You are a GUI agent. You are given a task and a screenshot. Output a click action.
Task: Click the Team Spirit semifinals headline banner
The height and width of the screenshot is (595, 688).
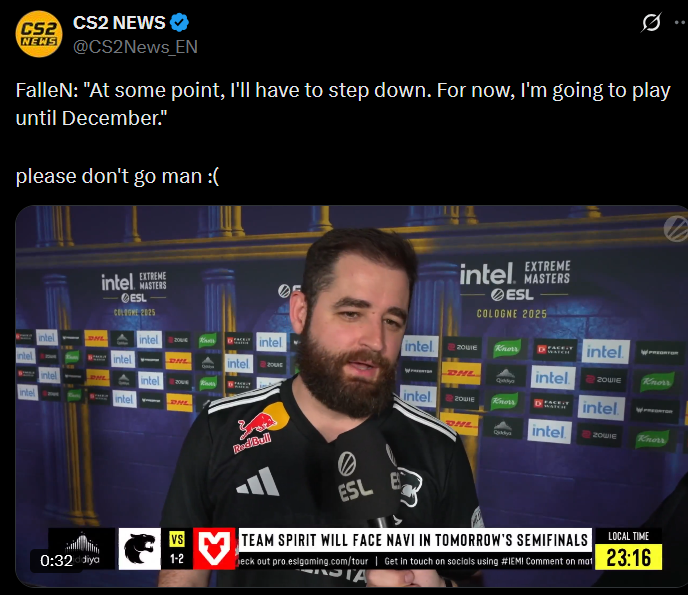415,540
